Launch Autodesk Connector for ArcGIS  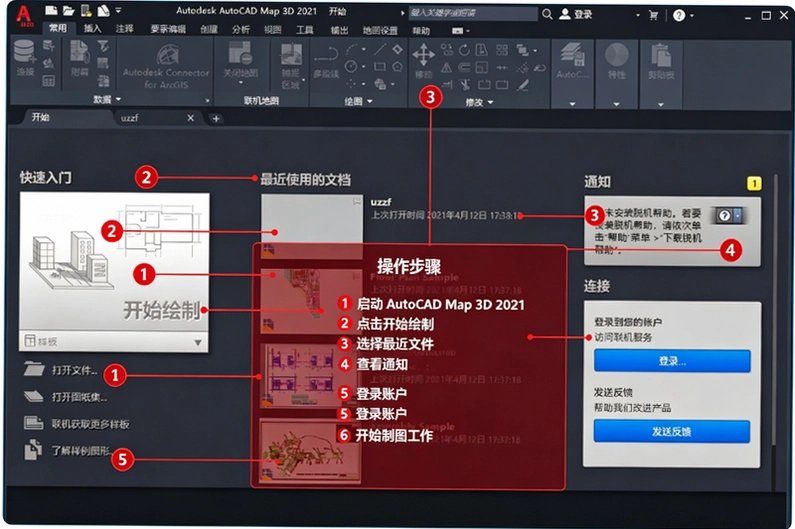click(166, 66)
